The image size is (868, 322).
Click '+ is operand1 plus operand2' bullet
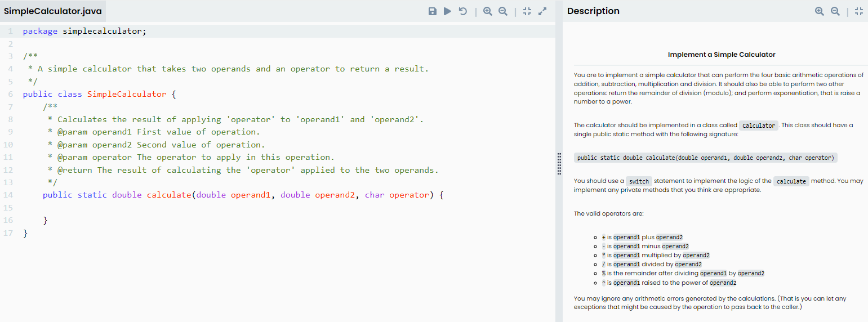click(642, 237)
